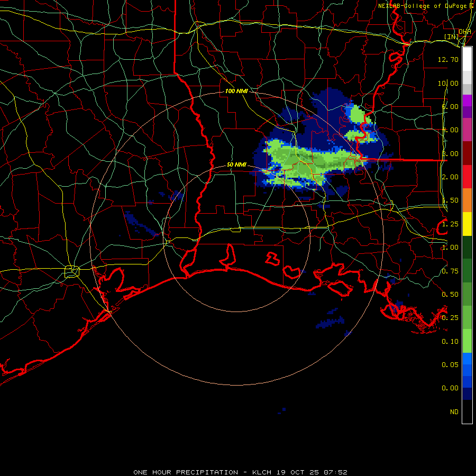Click the [IN] units label
Viewport: 476px width, 476px height.
pos(452,36)
